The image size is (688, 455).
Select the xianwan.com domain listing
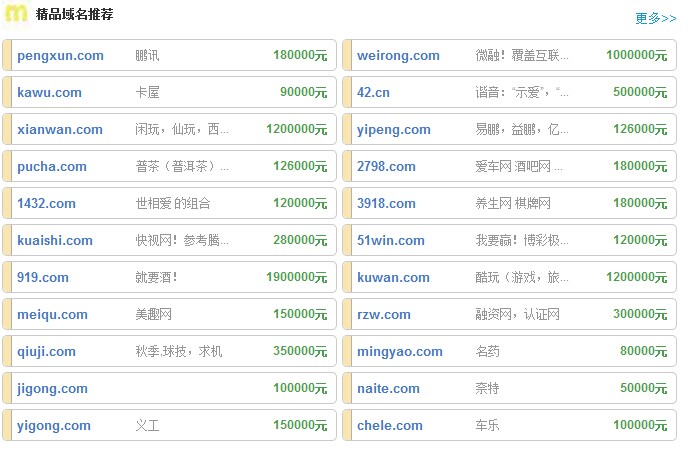(x=60, y=130)
